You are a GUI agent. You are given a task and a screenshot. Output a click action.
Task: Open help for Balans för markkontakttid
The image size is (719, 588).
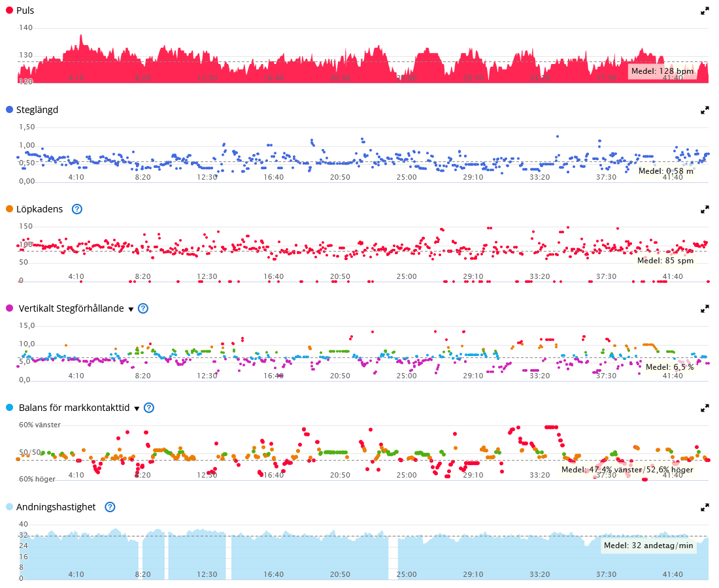[x=149, y=408]
